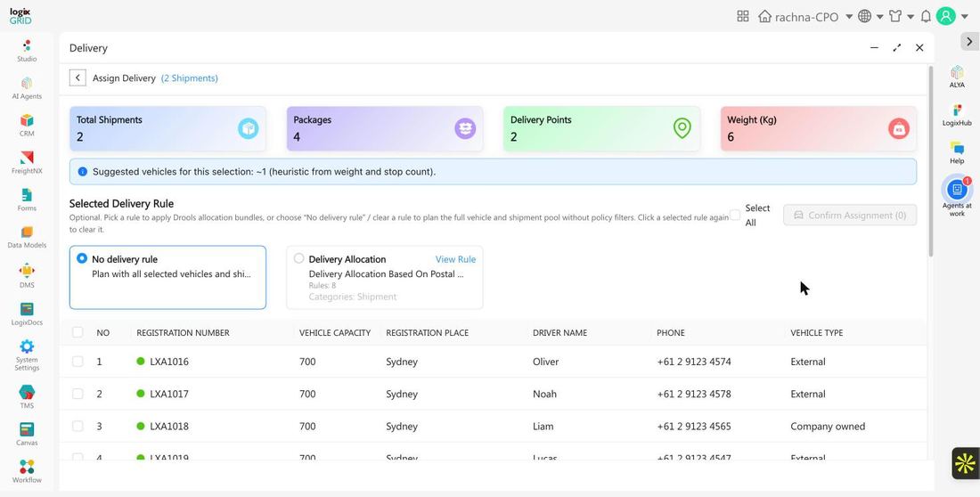Click the Driver Name column header
The image size is (980, 497).
coord(560,332)
